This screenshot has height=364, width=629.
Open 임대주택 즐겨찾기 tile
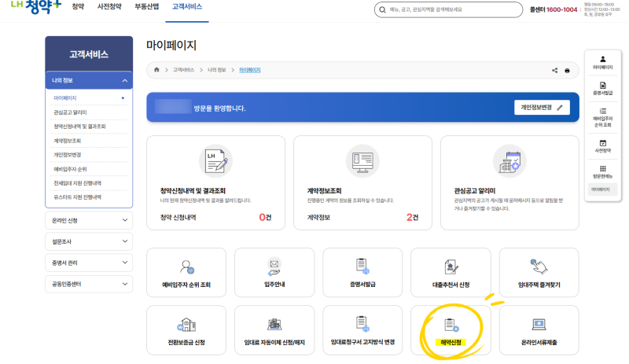(x=539, y=273)
